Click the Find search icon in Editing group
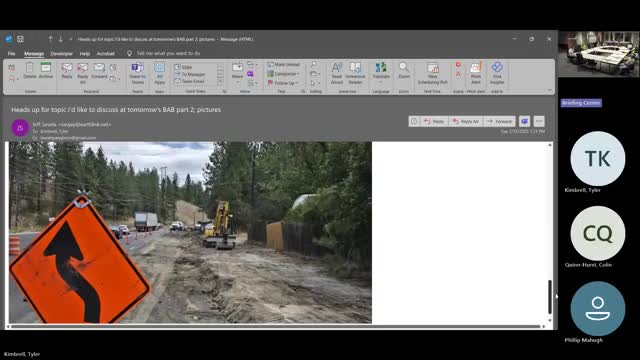 coord(313,64)
